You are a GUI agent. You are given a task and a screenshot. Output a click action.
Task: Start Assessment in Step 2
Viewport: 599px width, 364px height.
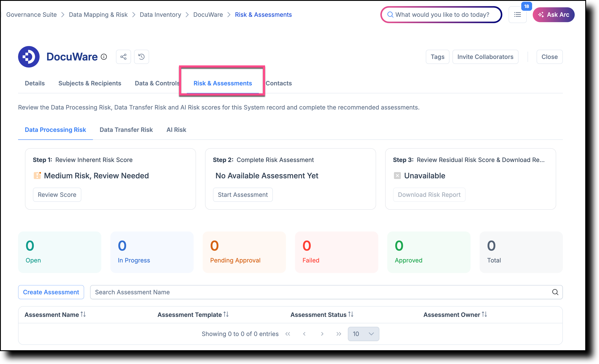tap(243, 195)
